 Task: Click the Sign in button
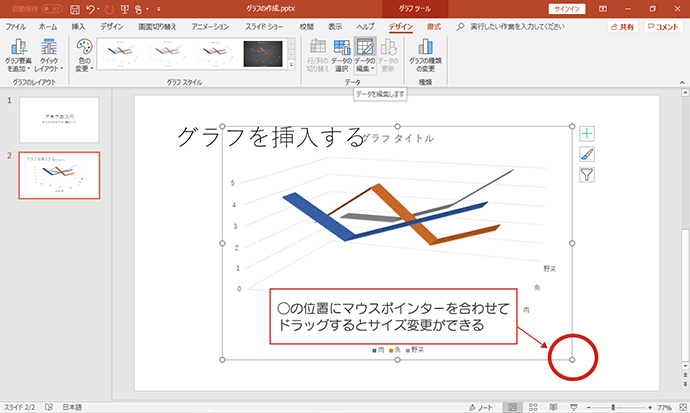coord(567,9)
